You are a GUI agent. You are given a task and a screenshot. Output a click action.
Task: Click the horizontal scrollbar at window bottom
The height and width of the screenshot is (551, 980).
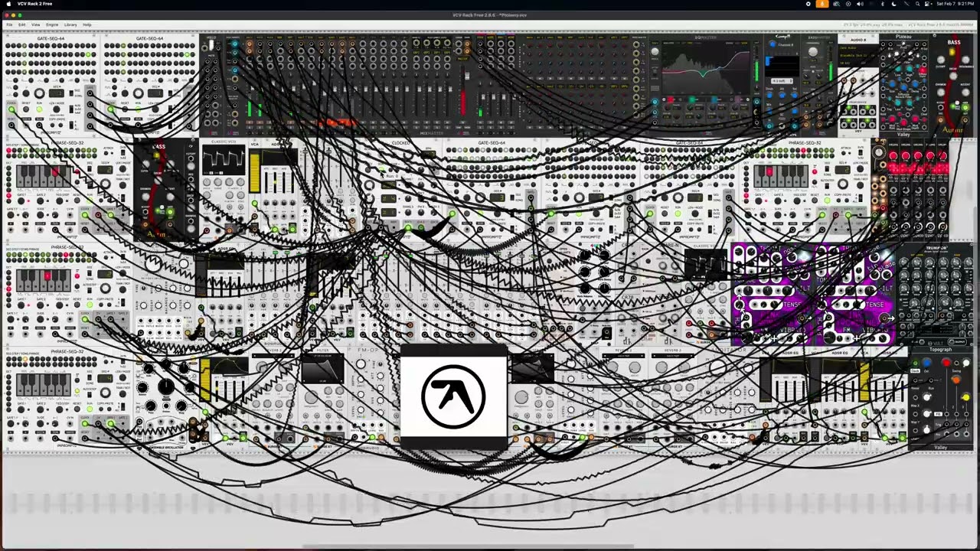point(469,546)
